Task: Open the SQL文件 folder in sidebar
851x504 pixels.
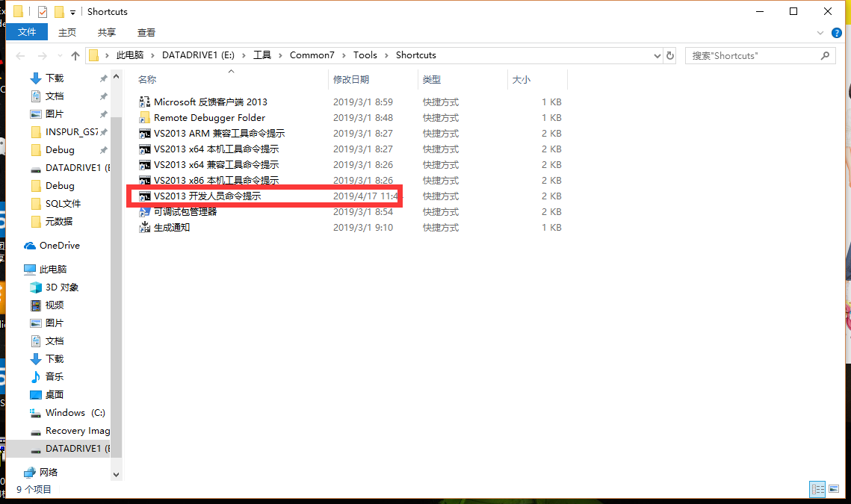Action: tap(63, 203)
